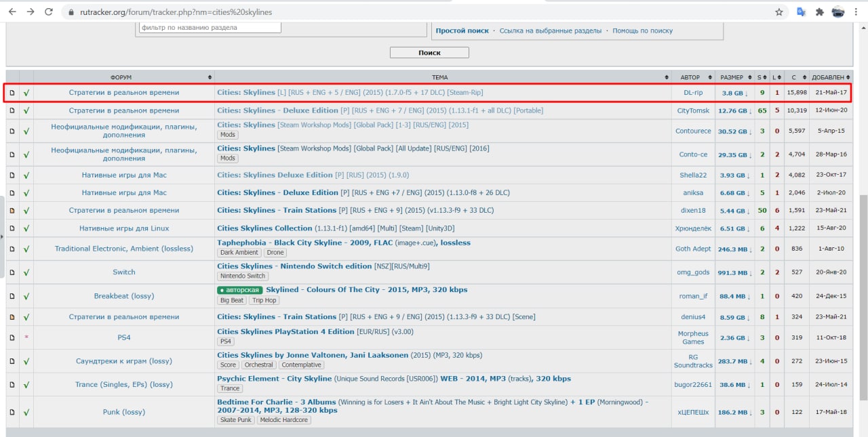Screen dimensions: 868x437
Task: Go forward in browser history
Action: (31, 12)
